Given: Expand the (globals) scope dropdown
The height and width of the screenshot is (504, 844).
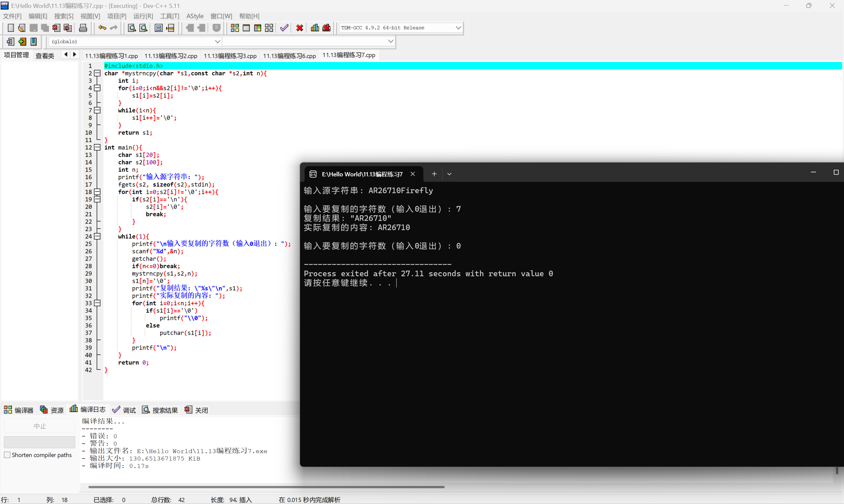Looking at the screenshot, I should click(x=217, y=42).
